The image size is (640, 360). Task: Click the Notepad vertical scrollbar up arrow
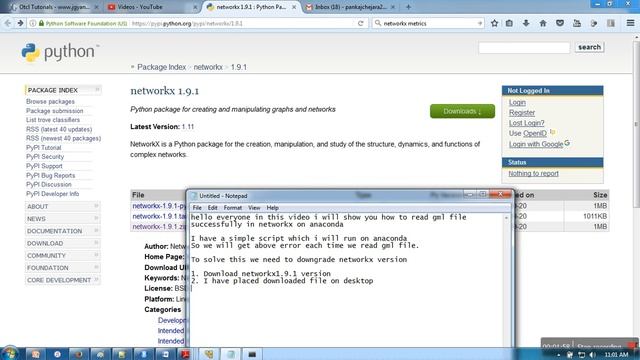tap(507, 218)
